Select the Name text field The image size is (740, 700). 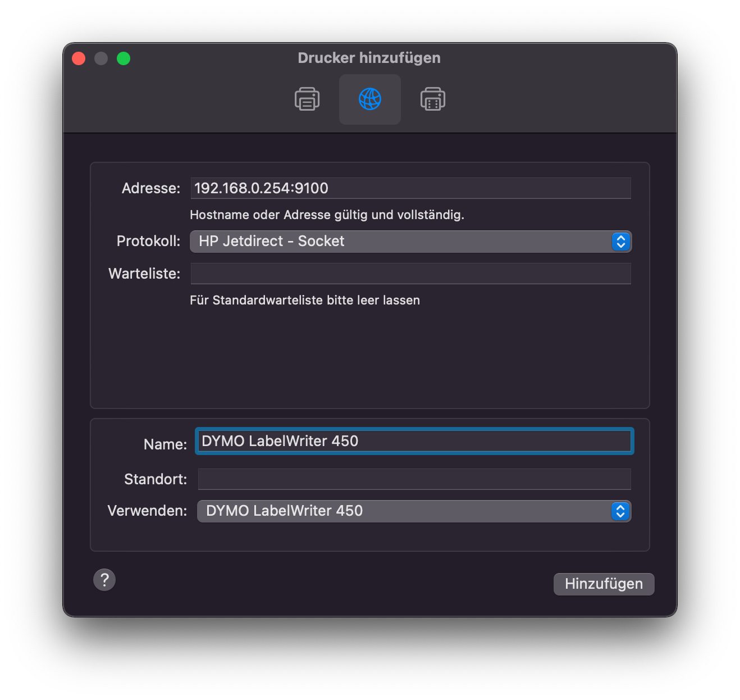click(414, 441)
